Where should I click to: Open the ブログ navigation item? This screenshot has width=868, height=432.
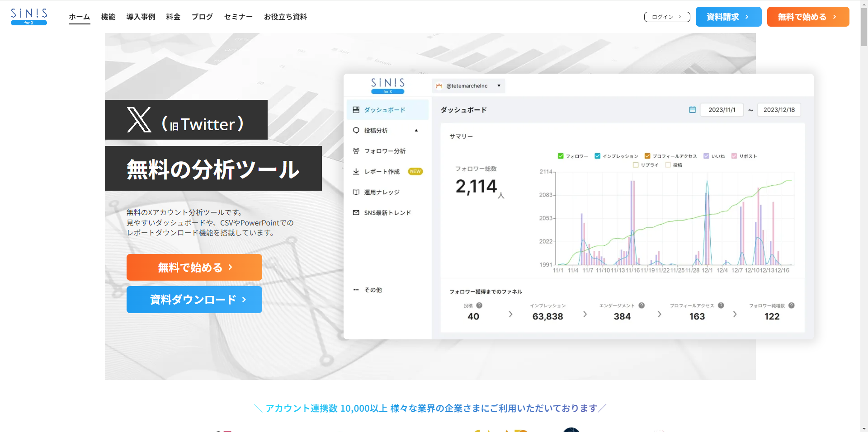point(202,17)
